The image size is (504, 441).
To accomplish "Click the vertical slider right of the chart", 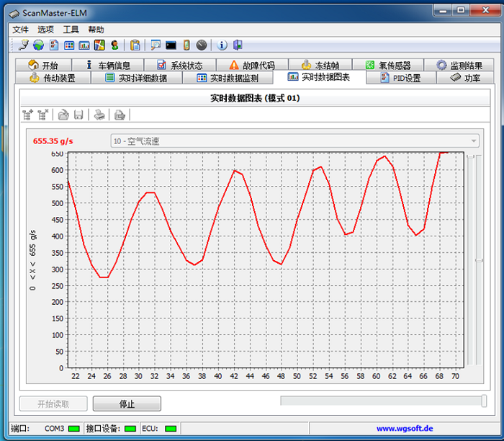I will coord(480,260).
